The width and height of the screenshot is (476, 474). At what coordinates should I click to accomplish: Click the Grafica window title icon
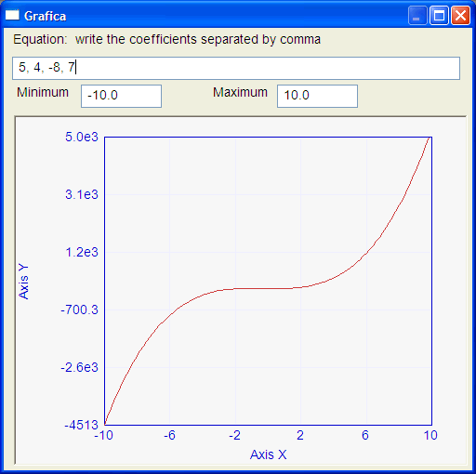pos(12,15)
